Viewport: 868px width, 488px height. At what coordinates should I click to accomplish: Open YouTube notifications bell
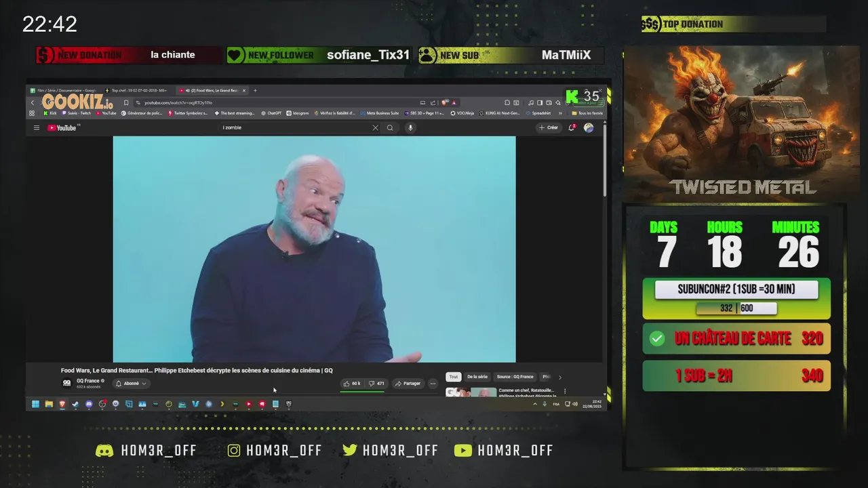572,127
